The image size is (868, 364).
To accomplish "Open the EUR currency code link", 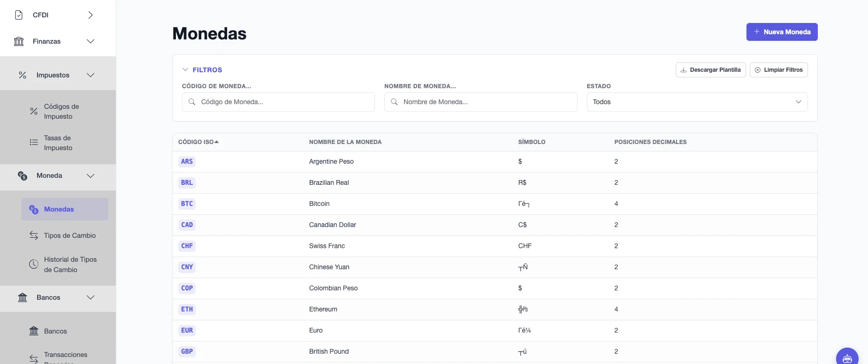I will (x=187, y=330).
